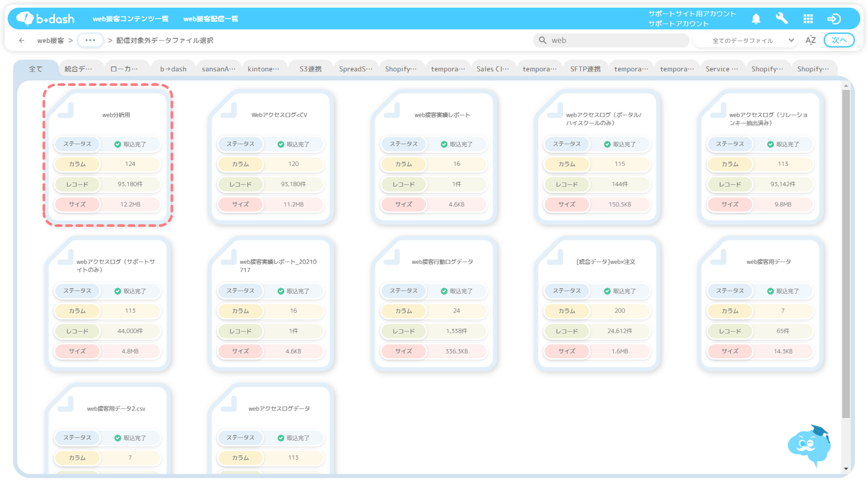
Task: Switch to S3連携 tab
Action: (310, 69)
